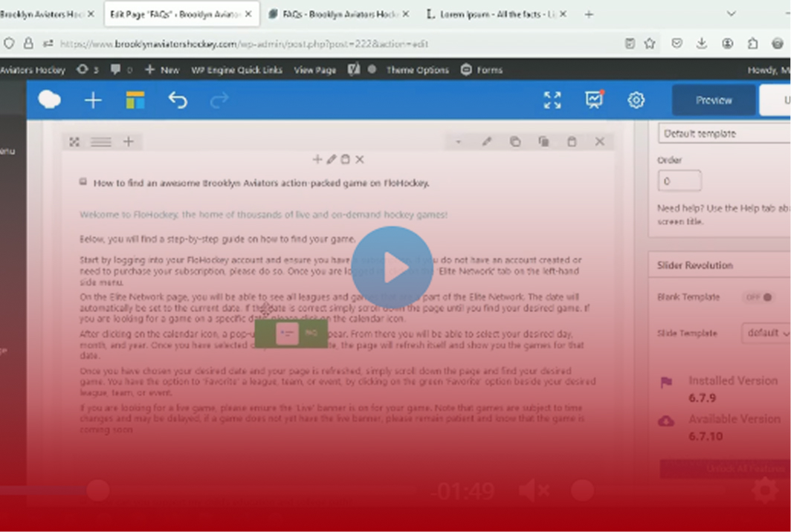
Task: Open the browser extensions icon
Action: [x=752, y=43]
